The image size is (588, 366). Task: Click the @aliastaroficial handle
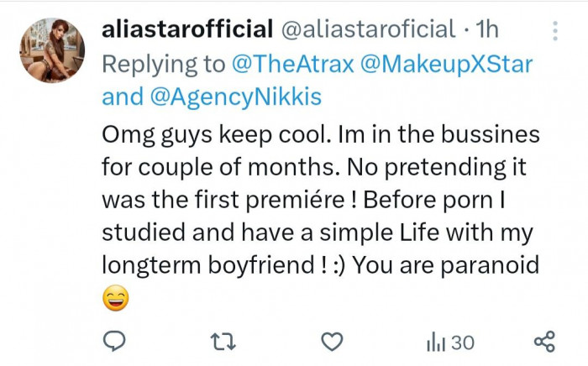pyautogui.click(x=366, y=30)
